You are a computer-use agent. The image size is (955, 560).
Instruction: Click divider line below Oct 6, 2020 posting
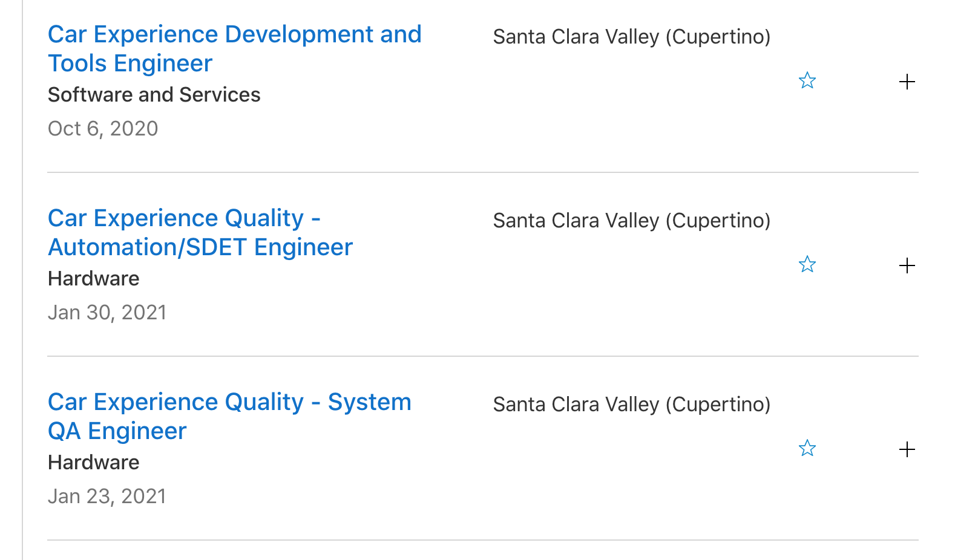483,172
